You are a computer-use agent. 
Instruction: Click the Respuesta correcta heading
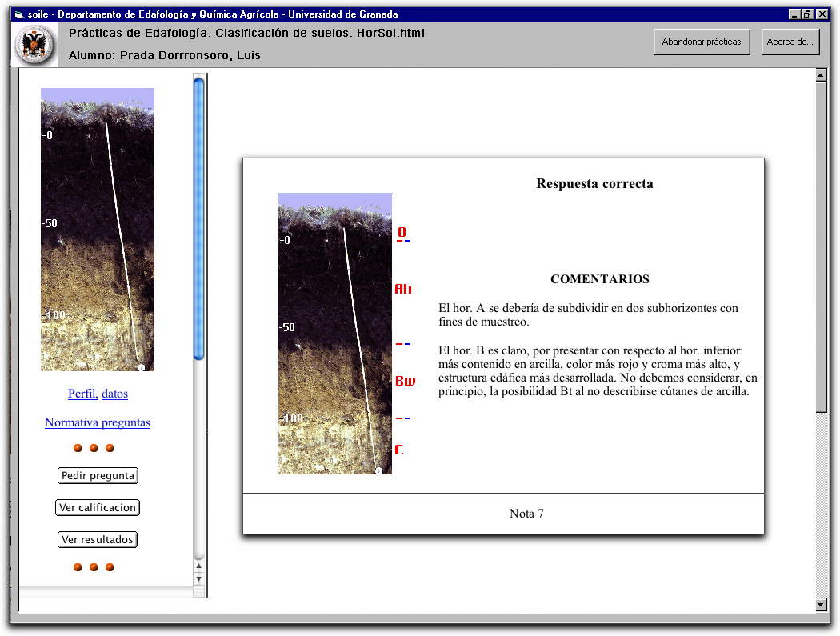(594, 184)
